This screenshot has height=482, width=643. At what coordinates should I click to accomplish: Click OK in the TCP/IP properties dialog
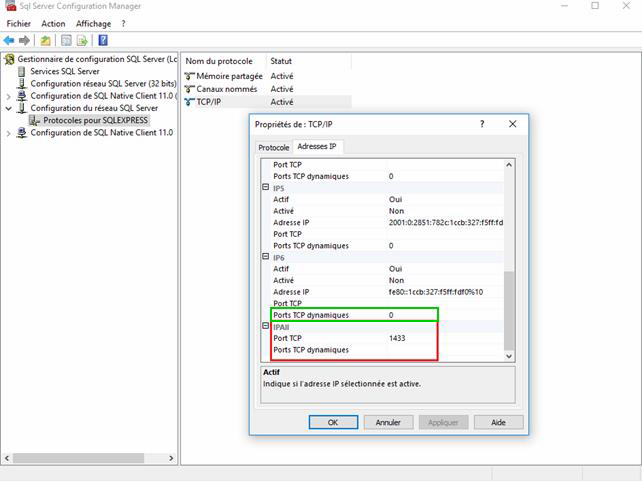tap(333, 422)
